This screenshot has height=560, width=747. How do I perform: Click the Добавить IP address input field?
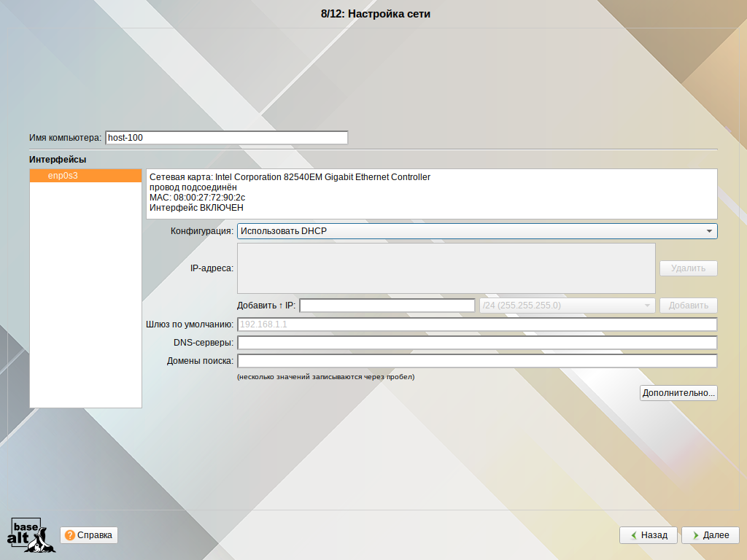[x=387, y=306]
